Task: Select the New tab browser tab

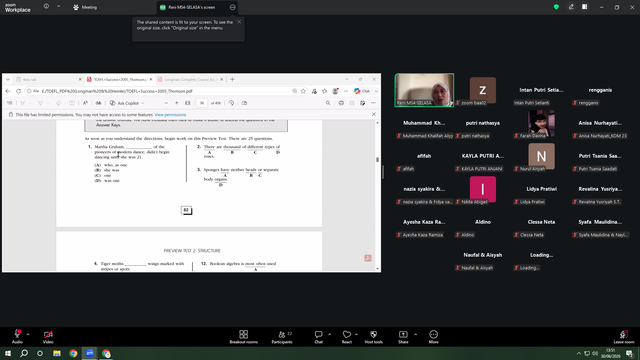Action: (49, 80)
